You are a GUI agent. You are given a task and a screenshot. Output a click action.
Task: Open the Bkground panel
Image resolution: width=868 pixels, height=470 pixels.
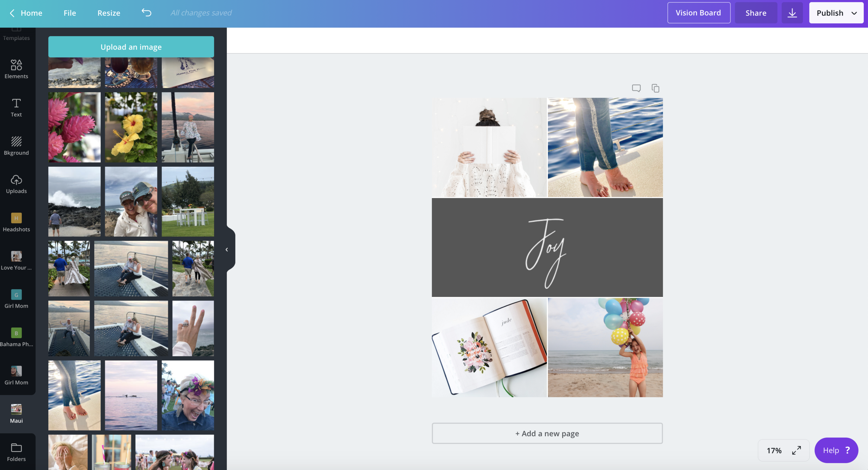[x=16, y=146]
